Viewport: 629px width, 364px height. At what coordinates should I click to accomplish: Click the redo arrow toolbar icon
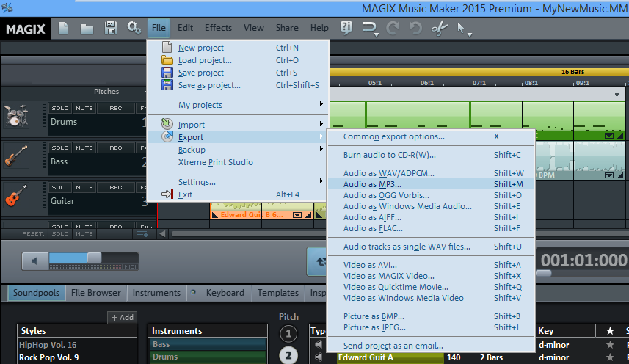pos(393,28)
